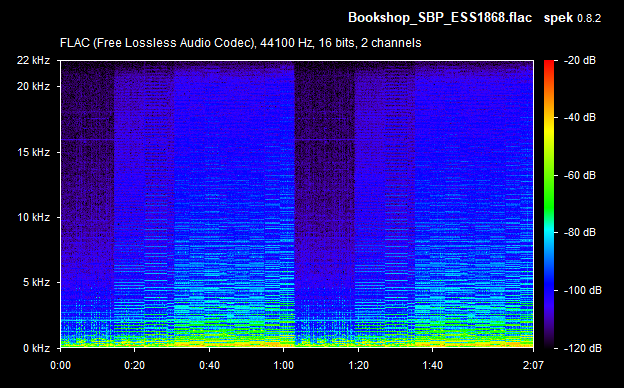Screen dimensions: 624x388
Task: Click the 22 kHz frequency axis label
Action: click(x=33, y=60)
